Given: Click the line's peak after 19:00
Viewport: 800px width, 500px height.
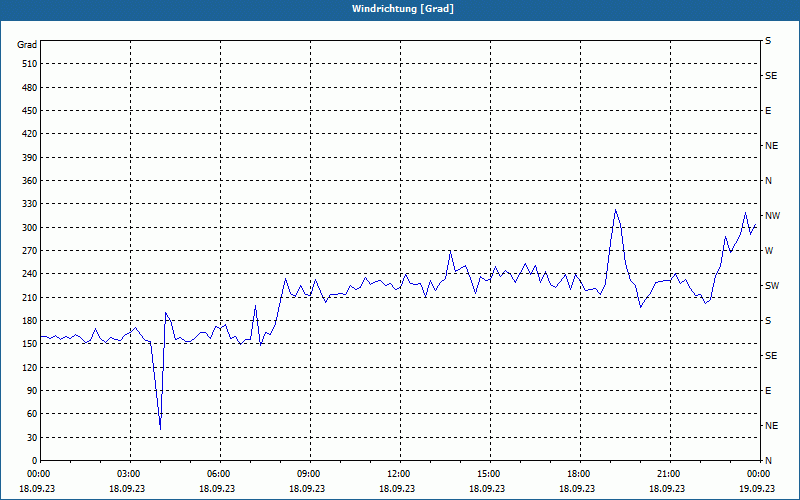Looking at the screenshot, I should (x=616, y=210).
